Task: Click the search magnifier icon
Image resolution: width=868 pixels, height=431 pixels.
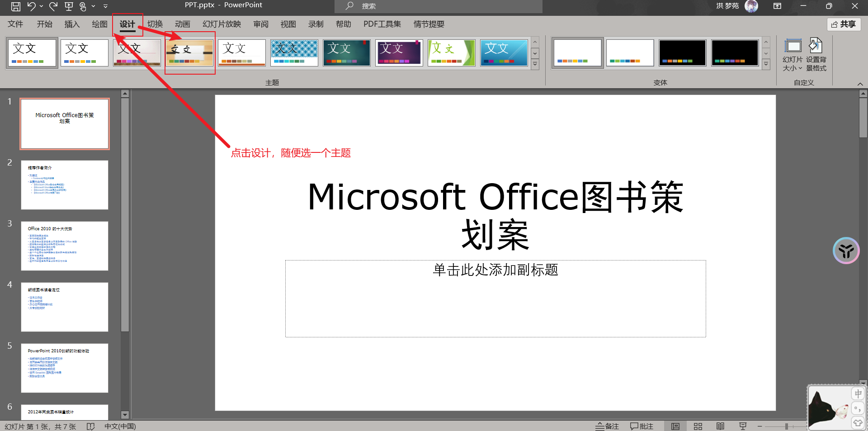Action: coord(349,6)
